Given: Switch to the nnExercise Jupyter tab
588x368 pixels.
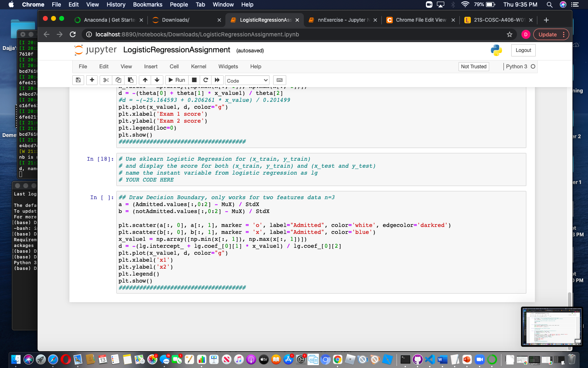Looking at the screenshot, I should coord(341,19).
